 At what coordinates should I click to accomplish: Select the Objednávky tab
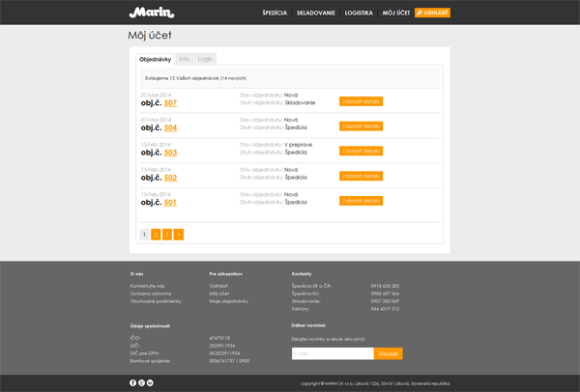pos(155,59)
